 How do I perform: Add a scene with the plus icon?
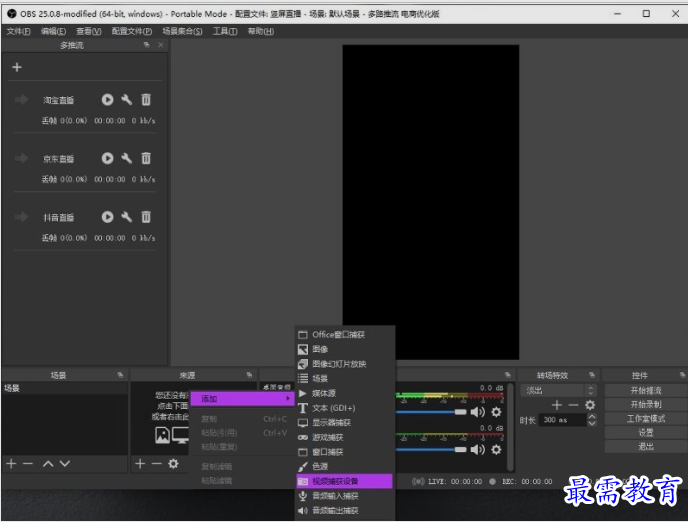point(11,464)
